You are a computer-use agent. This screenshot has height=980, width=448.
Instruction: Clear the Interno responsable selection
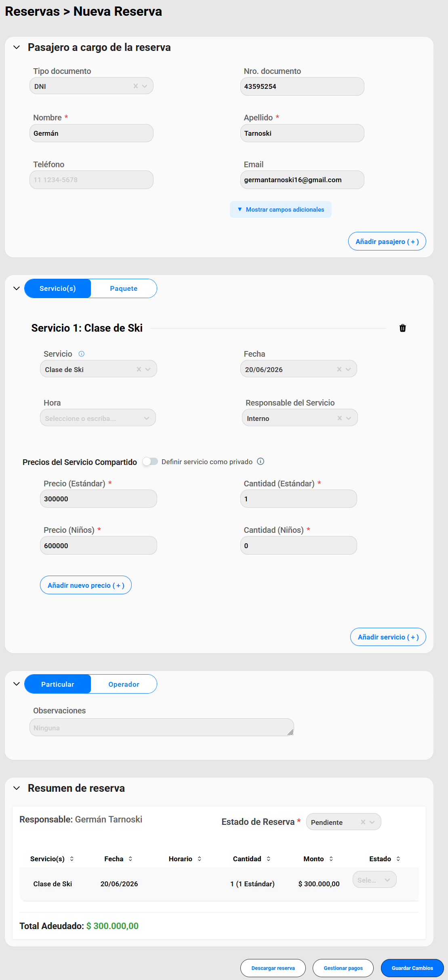coord(340,418)
